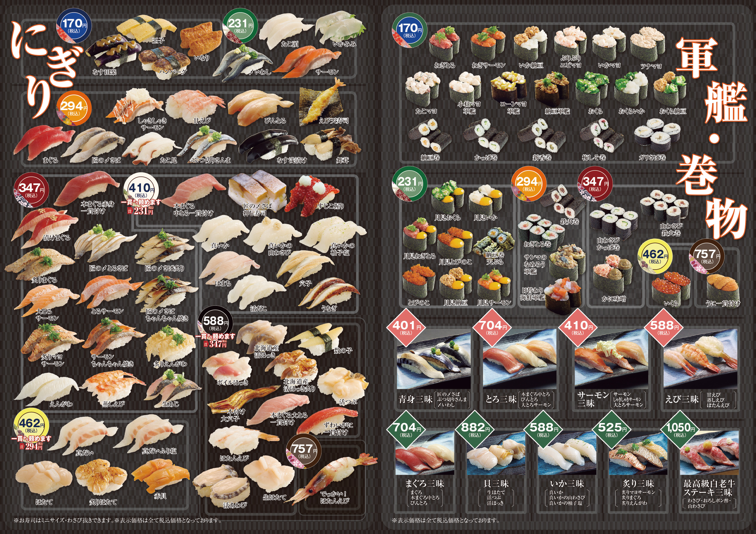The image size is (756, 534).
Task: Click the 1,050円 price diamond badge
Action: [680, 430]
